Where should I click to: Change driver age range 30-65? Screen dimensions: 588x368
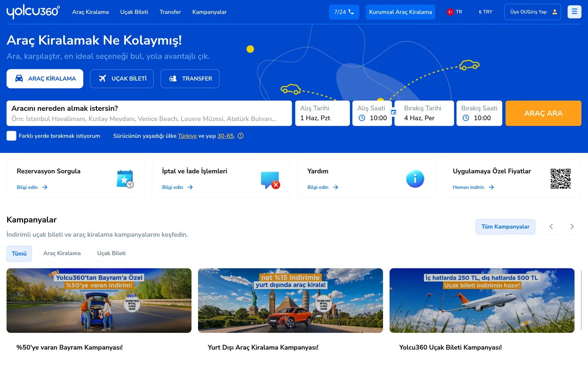click(225, 136)
